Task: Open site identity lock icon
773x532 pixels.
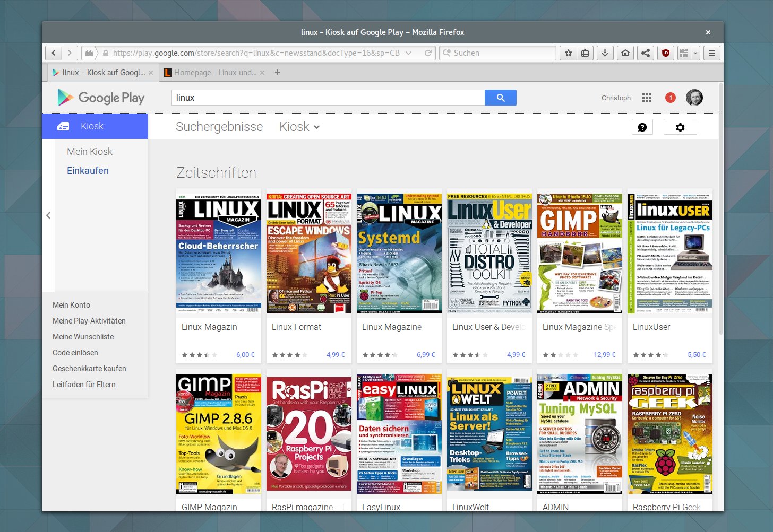Action: (x=106, y=53)
